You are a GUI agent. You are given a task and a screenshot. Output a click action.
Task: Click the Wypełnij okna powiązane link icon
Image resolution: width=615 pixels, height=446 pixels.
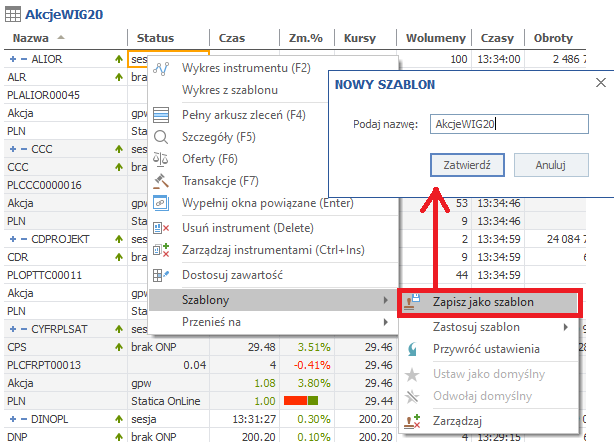tap(160, 203)
